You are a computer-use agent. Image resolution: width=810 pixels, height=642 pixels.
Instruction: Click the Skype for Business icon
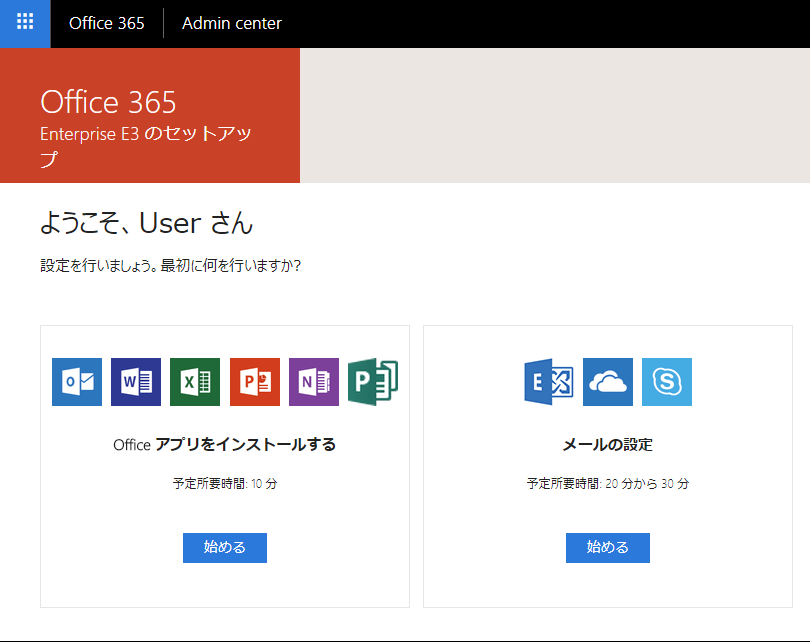tap(666, 382)
